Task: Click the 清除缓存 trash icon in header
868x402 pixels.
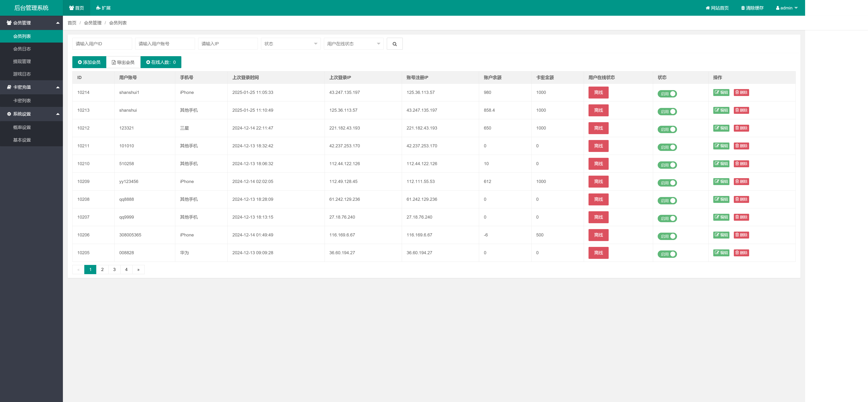Action: (x=743, y=8)
